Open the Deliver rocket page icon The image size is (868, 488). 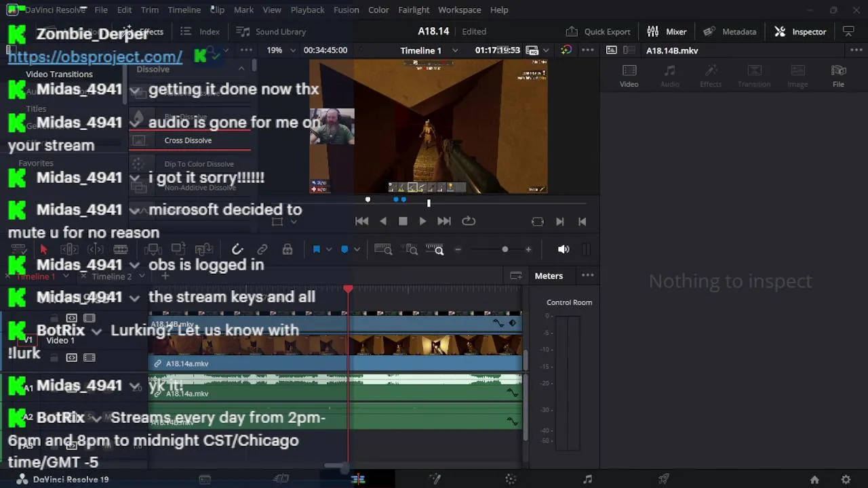664,479
